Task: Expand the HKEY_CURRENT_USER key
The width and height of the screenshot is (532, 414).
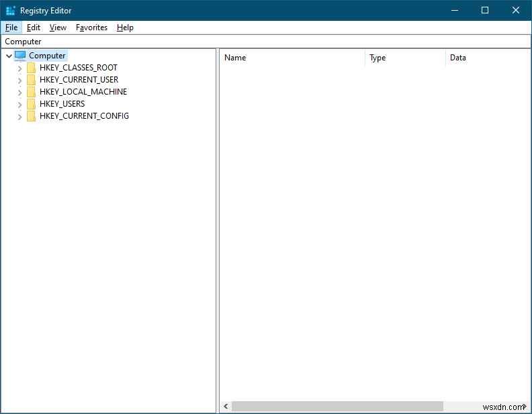Action: [x=19, y=81]
